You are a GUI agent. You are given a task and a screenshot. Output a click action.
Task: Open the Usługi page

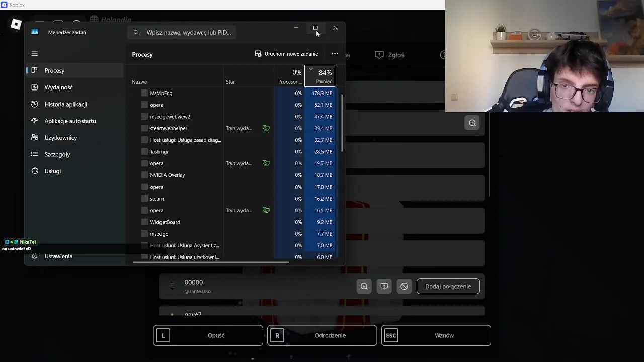click(x=74, y=171)
